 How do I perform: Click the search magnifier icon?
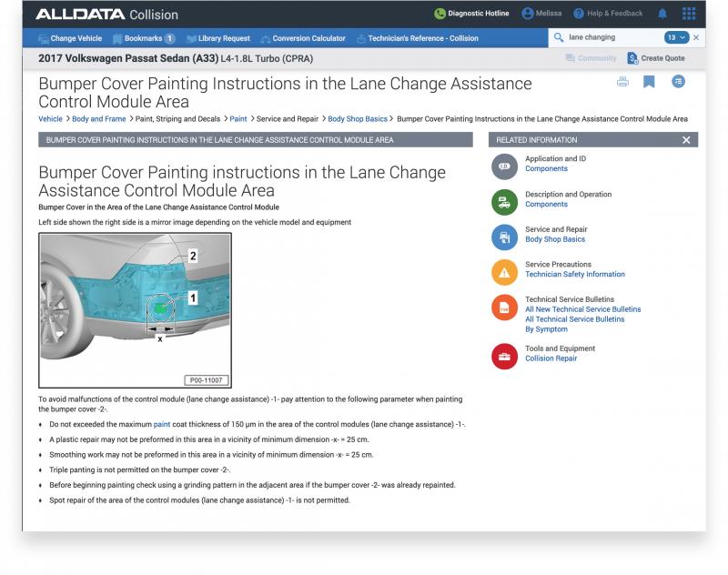[559, 37]
